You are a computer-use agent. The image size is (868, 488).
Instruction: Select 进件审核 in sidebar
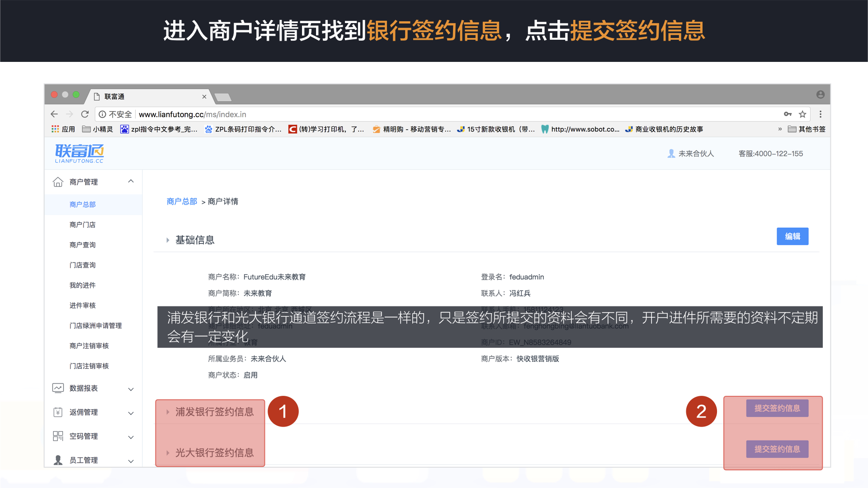click(83, 305)
